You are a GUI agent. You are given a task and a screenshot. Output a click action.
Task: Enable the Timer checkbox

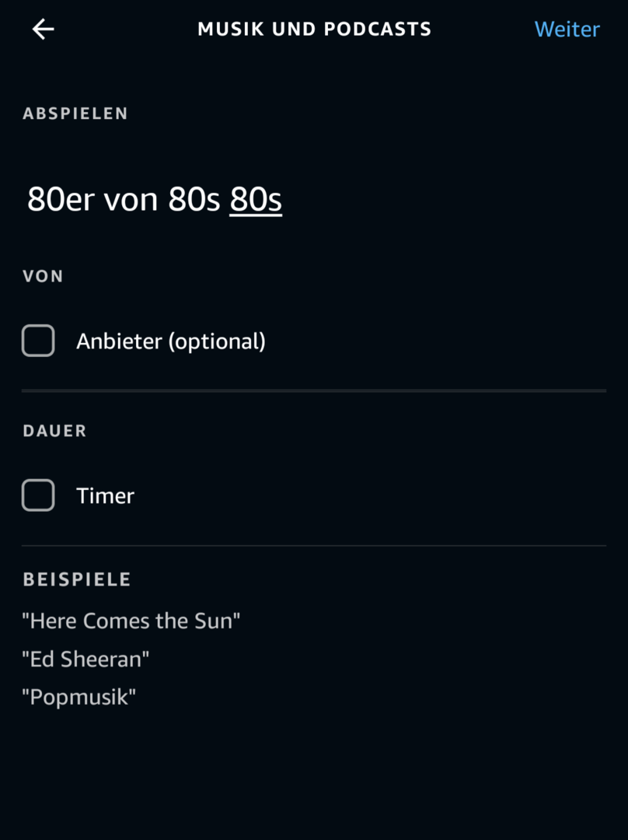click(38, 495)
